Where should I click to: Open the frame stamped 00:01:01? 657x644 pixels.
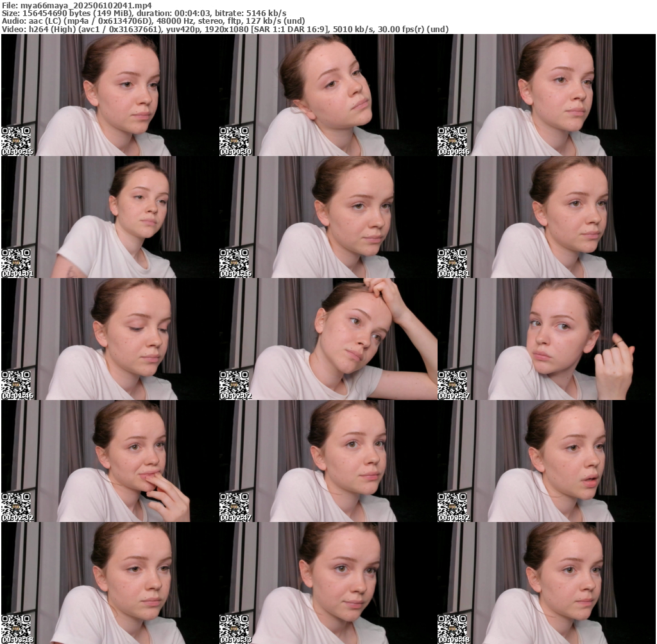[x=110, y=217]
